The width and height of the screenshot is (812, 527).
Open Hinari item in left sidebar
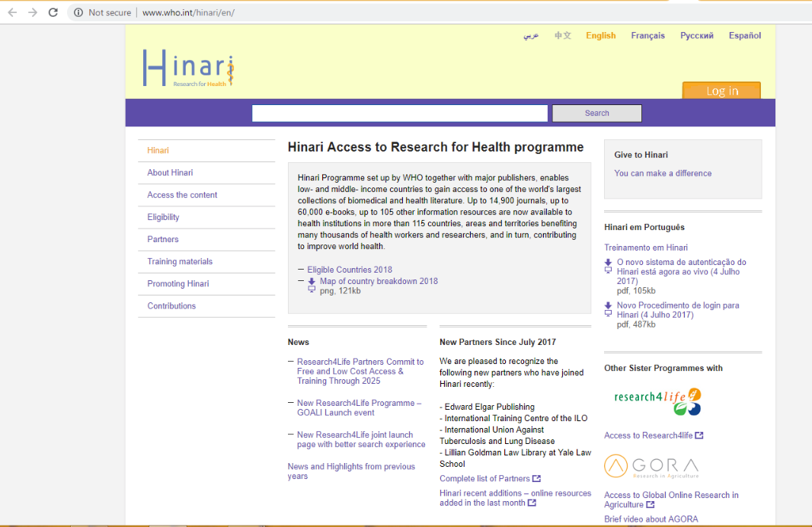(x=158, y=151)
